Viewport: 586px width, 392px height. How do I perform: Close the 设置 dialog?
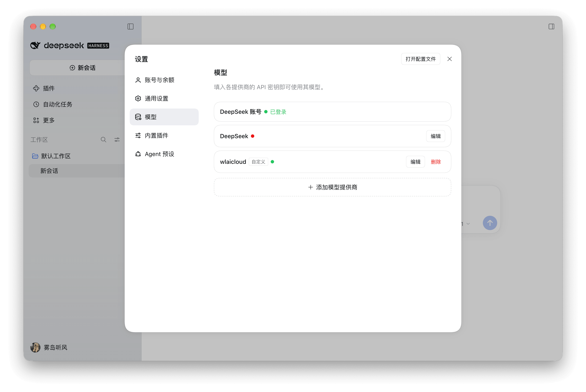point(449,59)
